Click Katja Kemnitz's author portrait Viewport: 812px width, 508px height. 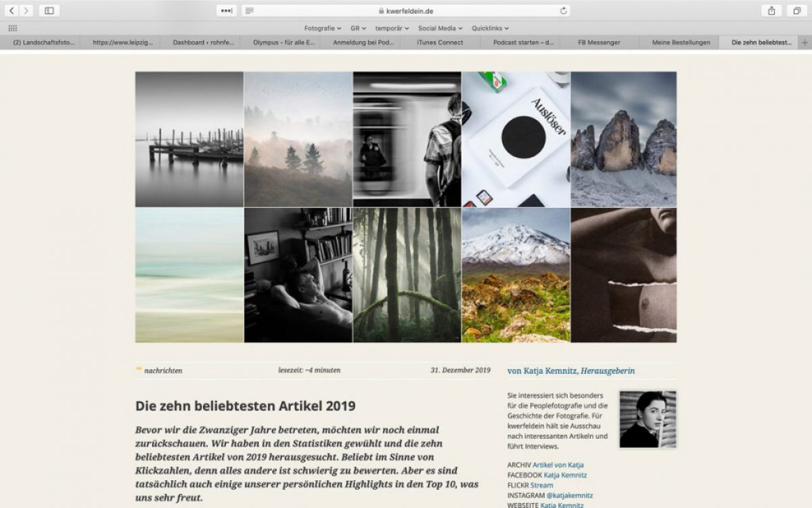(648, 419)
